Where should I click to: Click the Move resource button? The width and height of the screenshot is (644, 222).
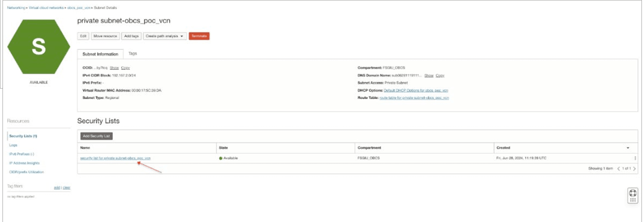click(105, 36)
